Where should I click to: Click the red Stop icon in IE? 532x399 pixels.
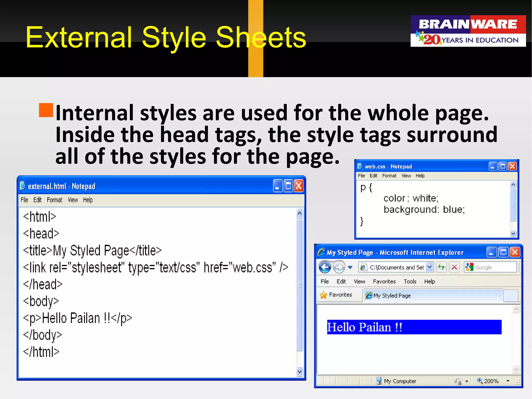454,267
